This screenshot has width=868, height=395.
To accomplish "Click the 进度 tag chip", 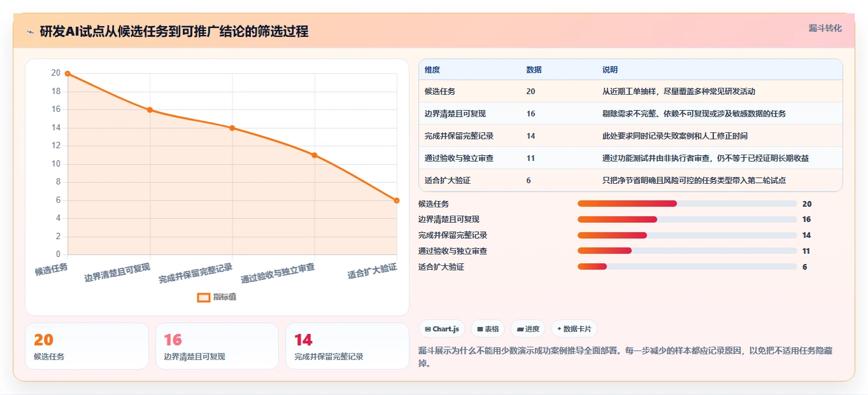I will click(528, 329).
